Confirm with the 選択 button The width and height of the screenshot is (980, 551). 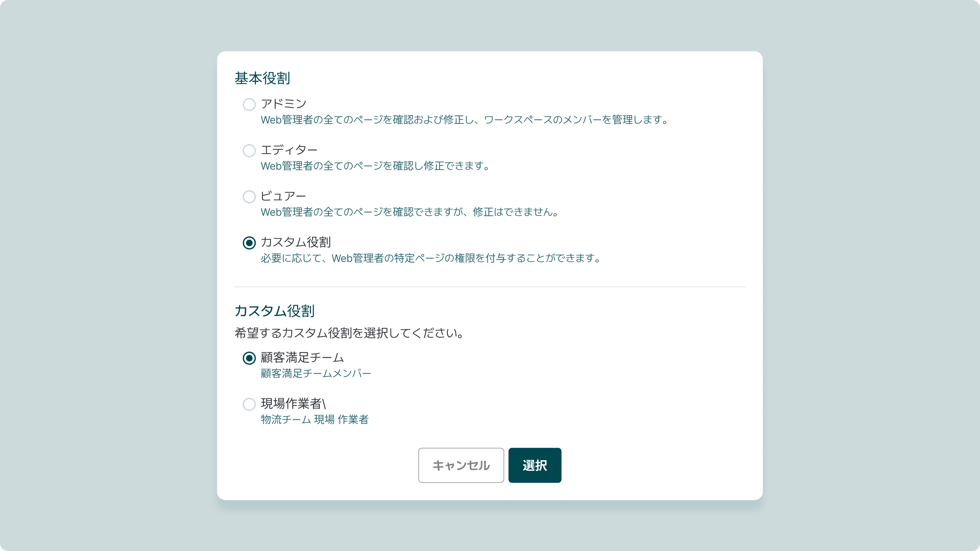[x=534, y=465]
